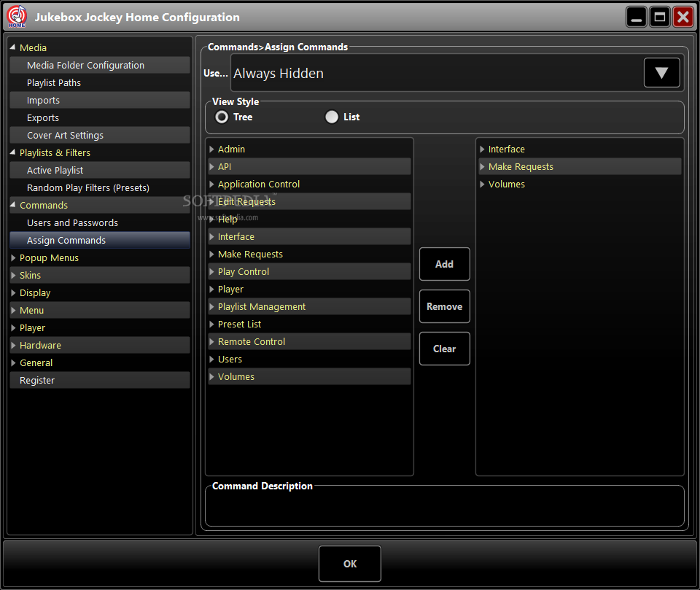Select the List view style radio button
700x590 pixels.
coord(331,117)
